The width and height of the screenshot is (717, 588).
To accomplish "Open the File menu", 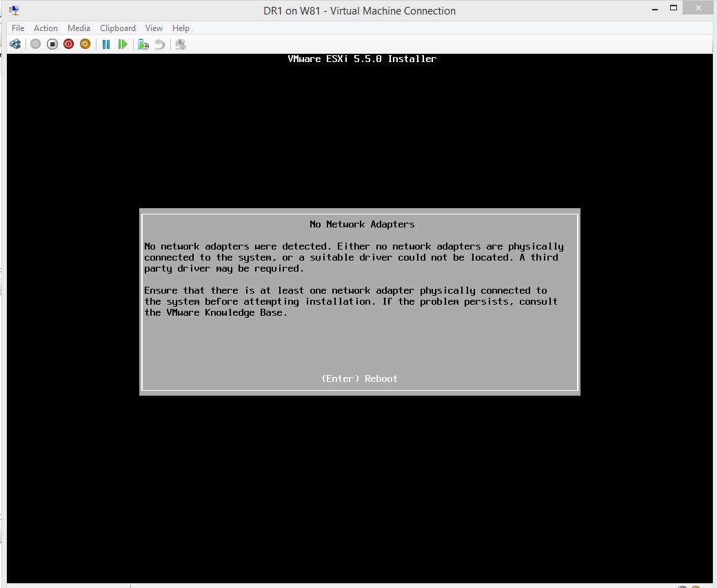I will [17, 28].
